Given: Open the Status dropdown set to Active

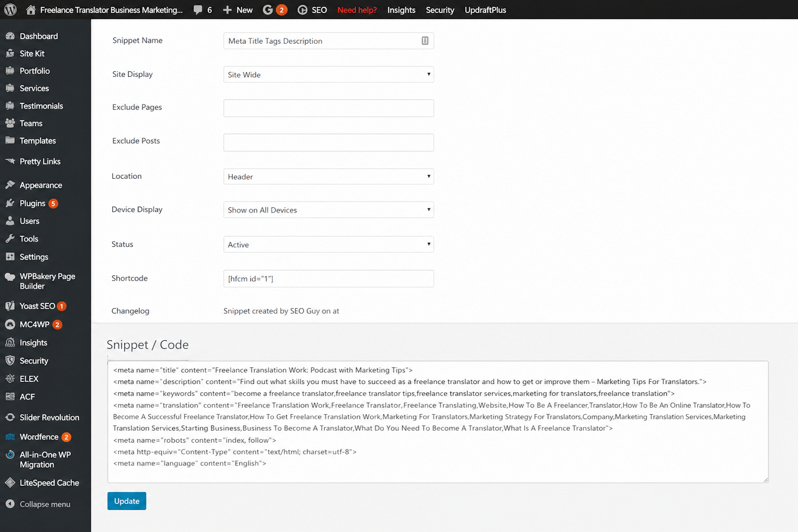Looking at the screenshot, I should [329, 244].
